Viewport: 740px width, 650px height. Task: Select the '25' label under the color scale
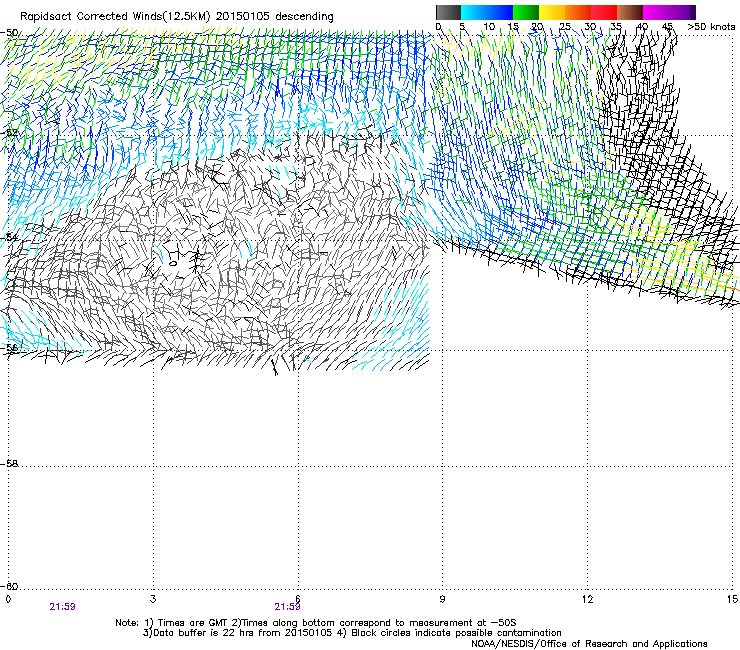tap(565, 27)
